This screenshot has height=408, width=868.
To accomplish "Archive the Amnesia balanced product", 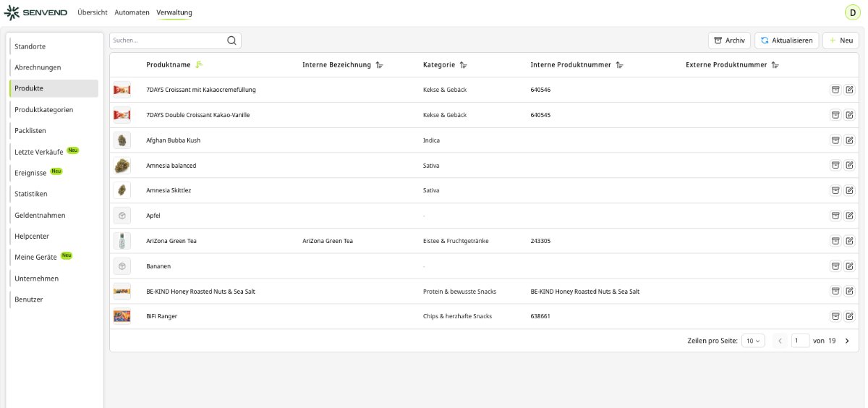I will point(835,165).
